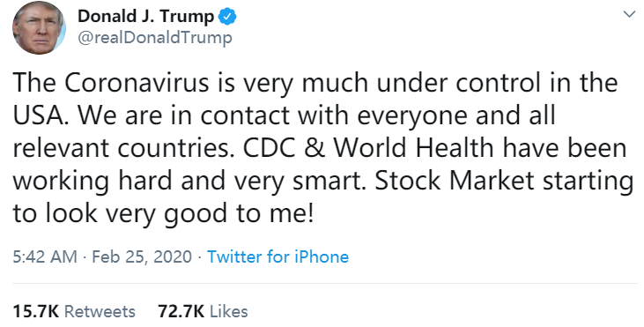The height and width of the screenshot is (327, 644).
Task: View the 72.7K Likes list
Action: (203, 311)
